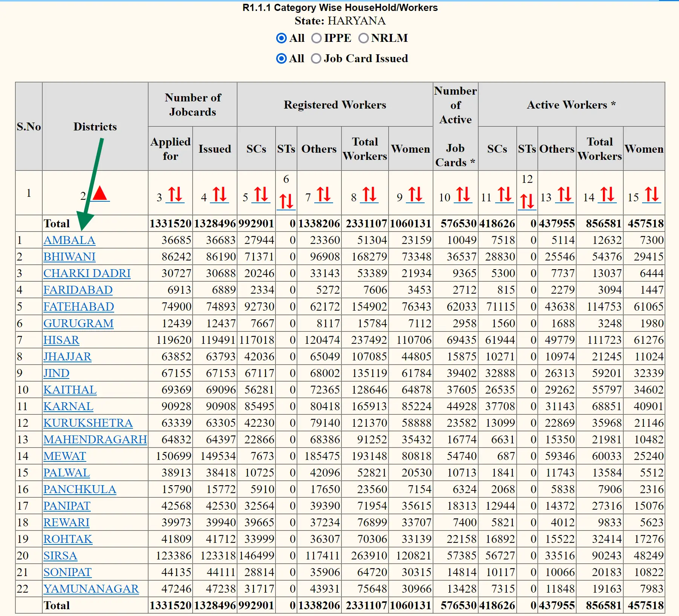Viewport: 679px width, 616px height.
Task: Open the KARNAL district link
Action: 68,406
